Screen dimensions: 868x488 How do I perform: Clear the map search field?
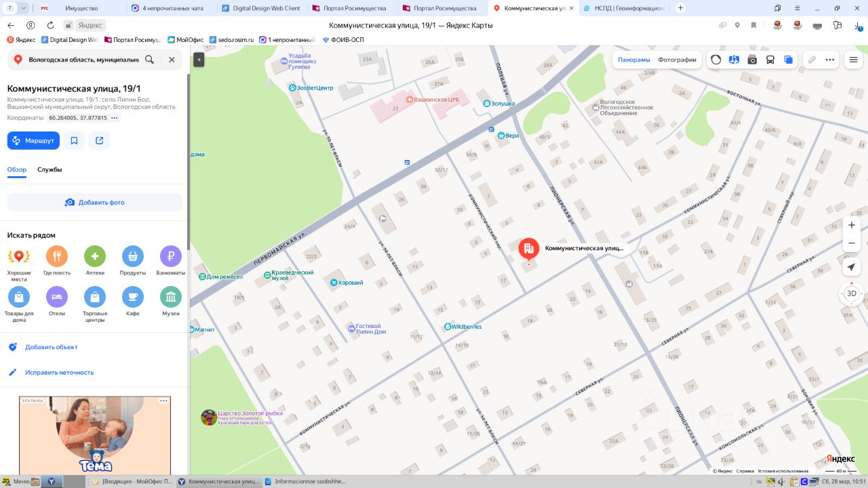pos(172,60)
